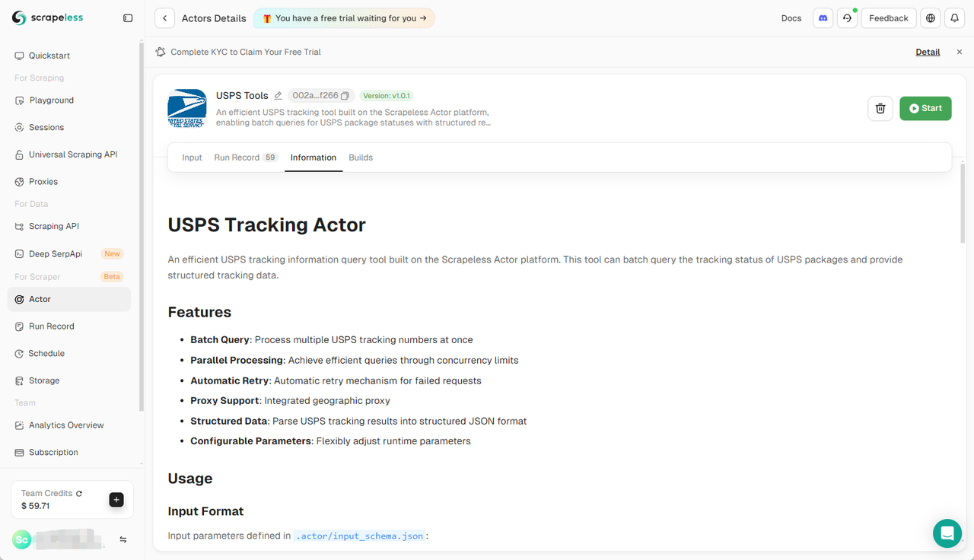974x560 pixels.
Task: Click the Sc account avatar
Action: coord(21,539)
